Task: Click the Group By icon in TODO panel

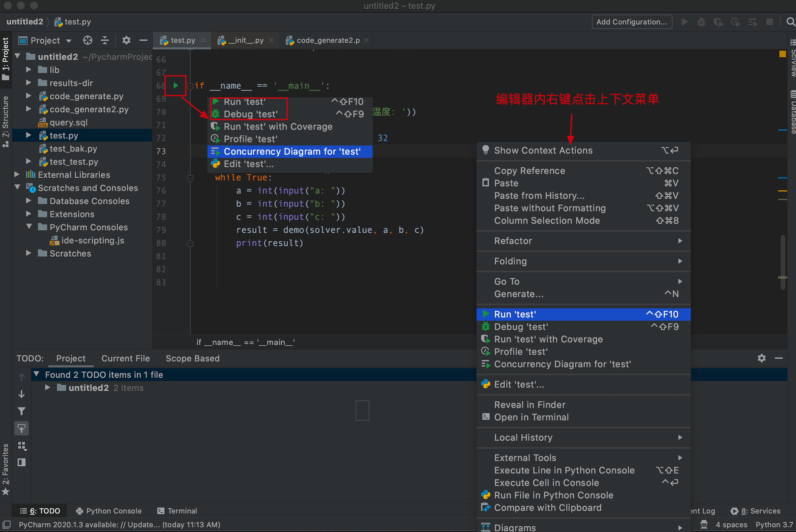Action: coord(22,446)
